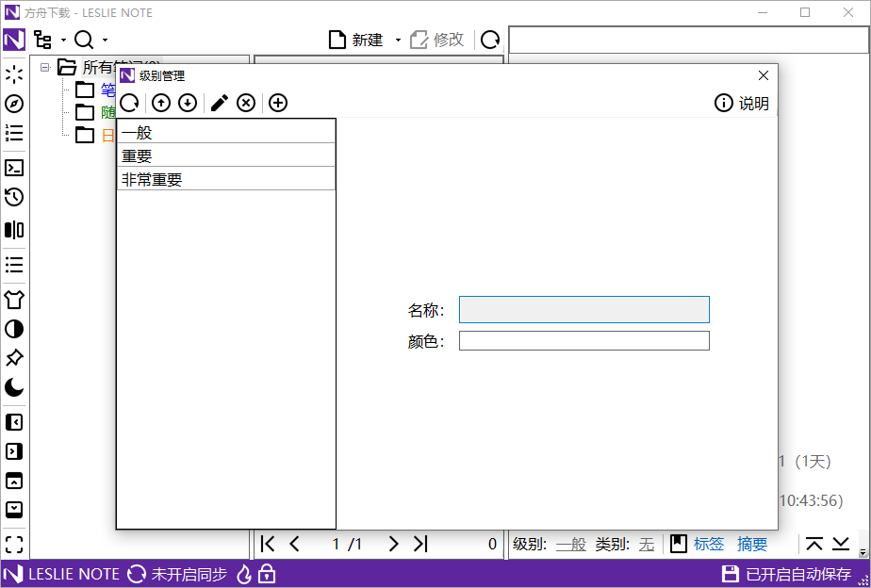Image resolution: width=871 pixels, height=588 pixels.
Task: Move level up with the up-arrow icon
Action: [160, 103]
